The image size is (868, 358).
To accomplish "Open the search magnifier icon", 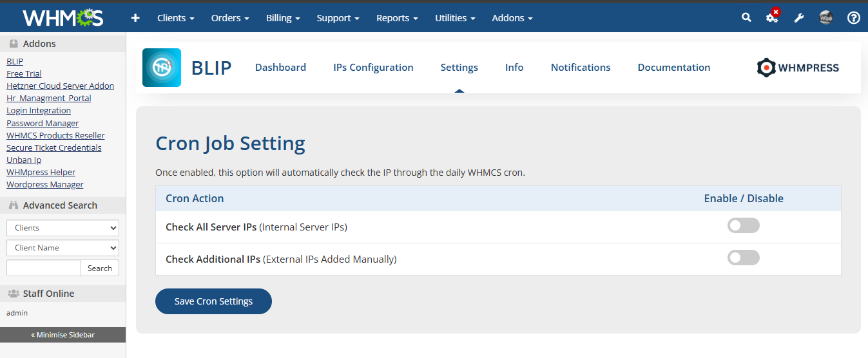I will point(746,18).
